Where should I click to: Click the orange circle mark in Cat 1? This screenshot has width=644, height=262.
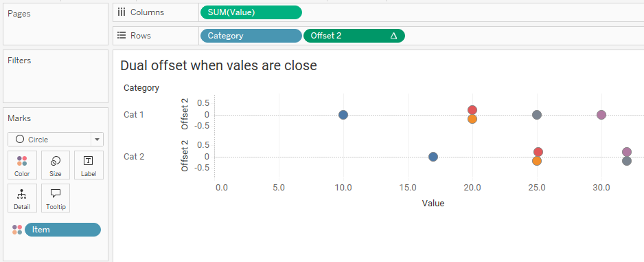pos(472,119)
